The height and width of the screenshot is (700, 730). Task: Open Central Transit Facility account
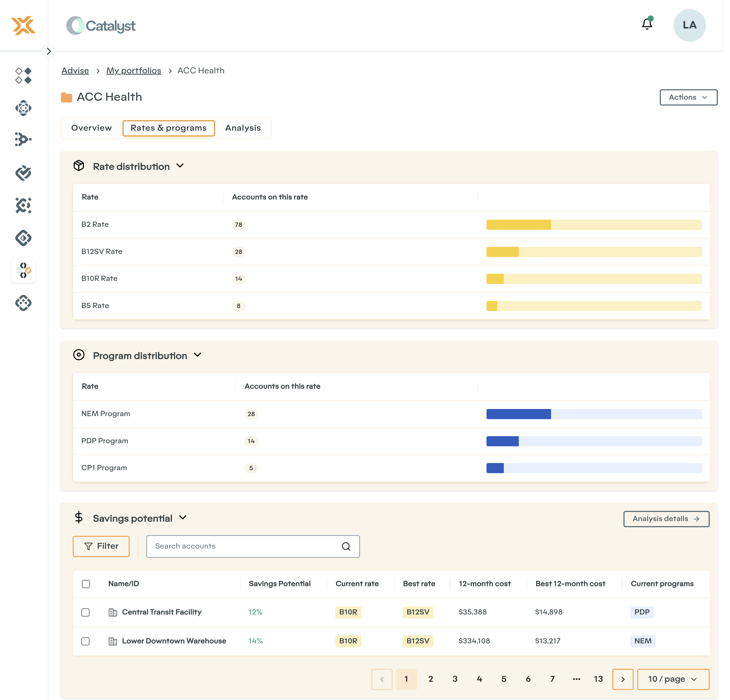162,612
